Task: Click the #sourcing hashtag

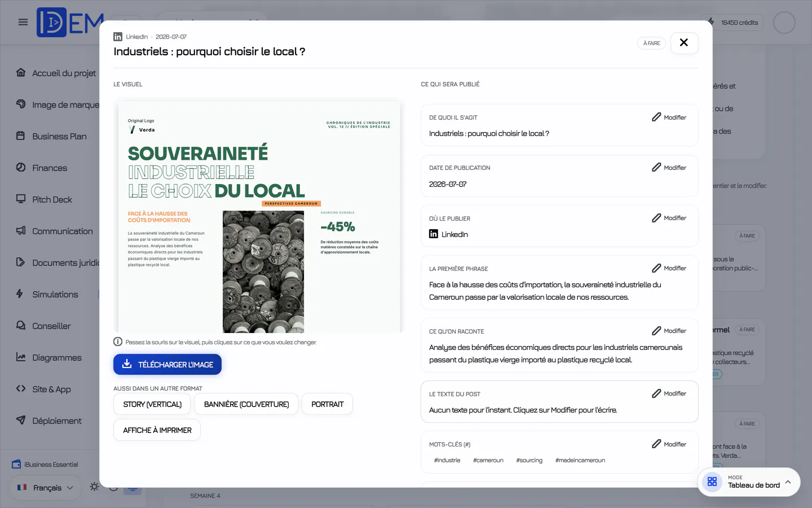Action: tap(529, 461)
